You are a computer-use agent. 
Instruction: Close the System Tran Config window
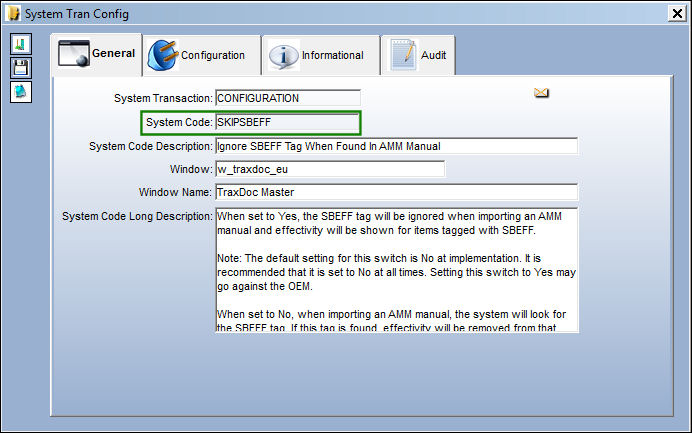pos(677,14)
